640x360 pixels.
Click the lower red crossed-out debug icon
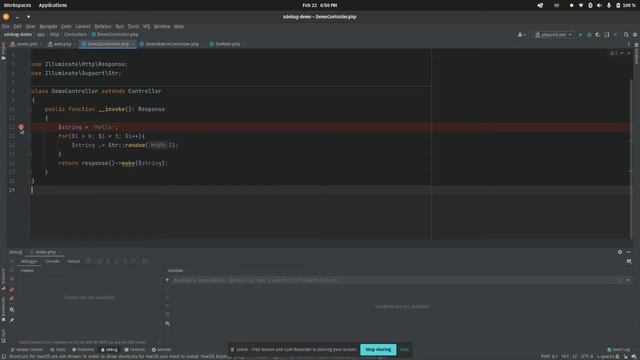[12, 299]
